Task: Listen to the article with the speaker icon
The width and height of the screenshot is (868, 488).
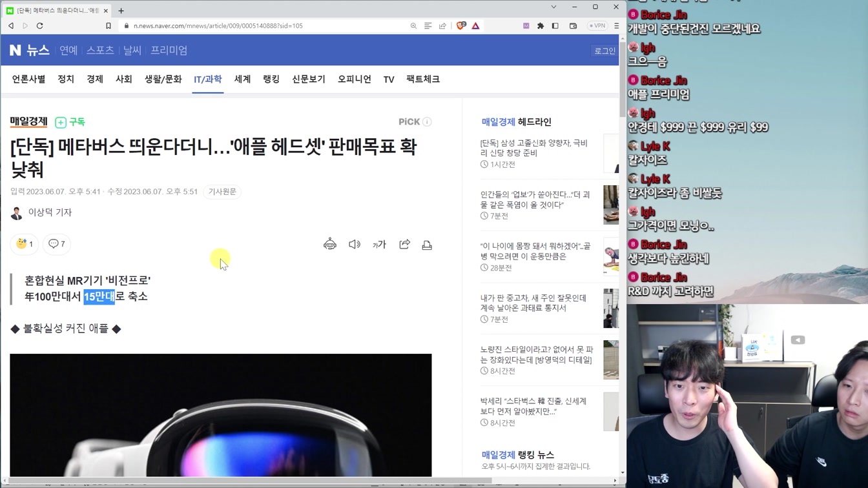Action: [x=355, y=244]
